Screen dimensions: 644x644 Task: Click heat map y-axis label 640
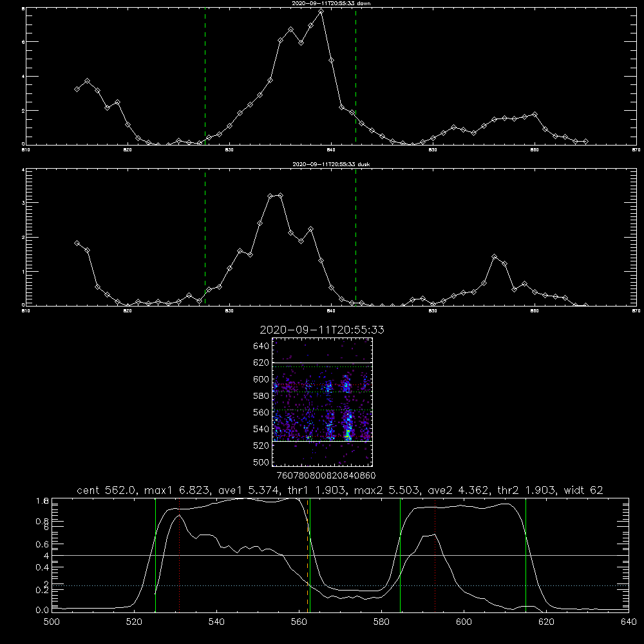[x=261, y=346]
